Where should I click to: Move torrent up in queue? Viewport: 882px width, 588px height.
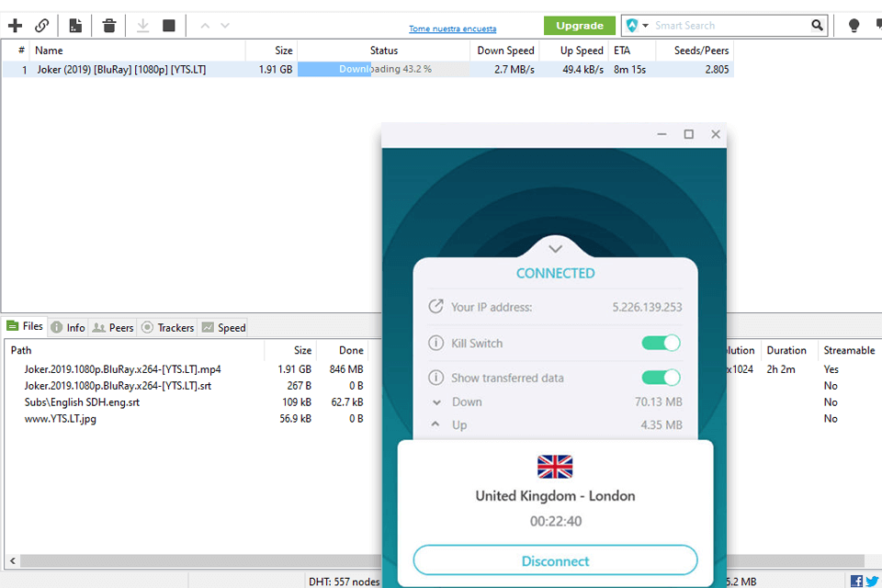[x=205, y=26]
